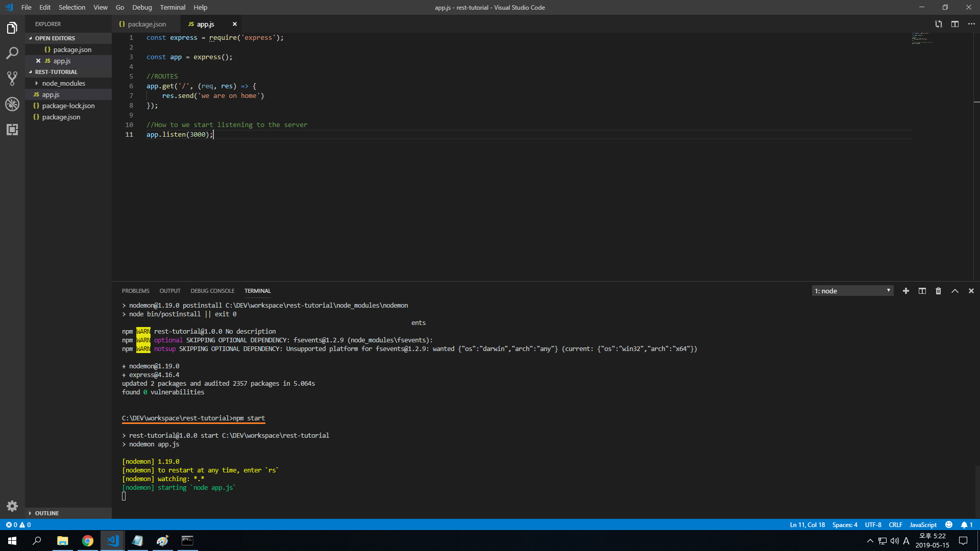Split the editor to the right
The width and height of the screenshot is (980, 551).
[955, 24]
